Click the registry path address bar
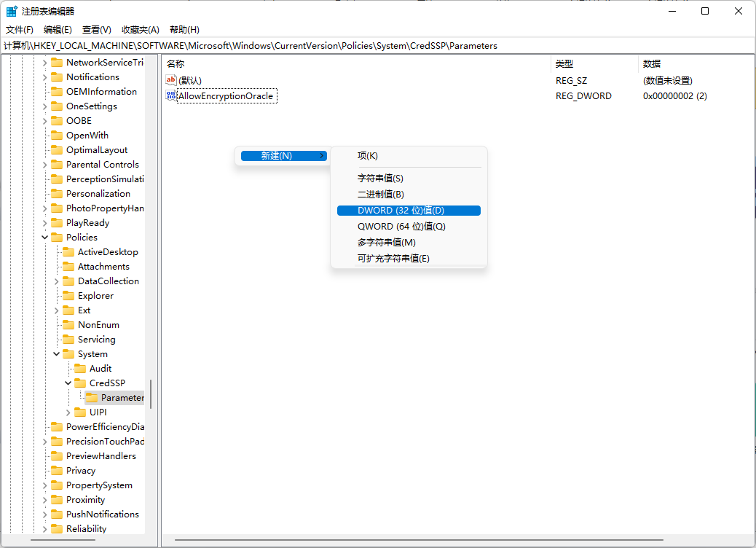The image size is (756, 548). [x=364, y=45]
